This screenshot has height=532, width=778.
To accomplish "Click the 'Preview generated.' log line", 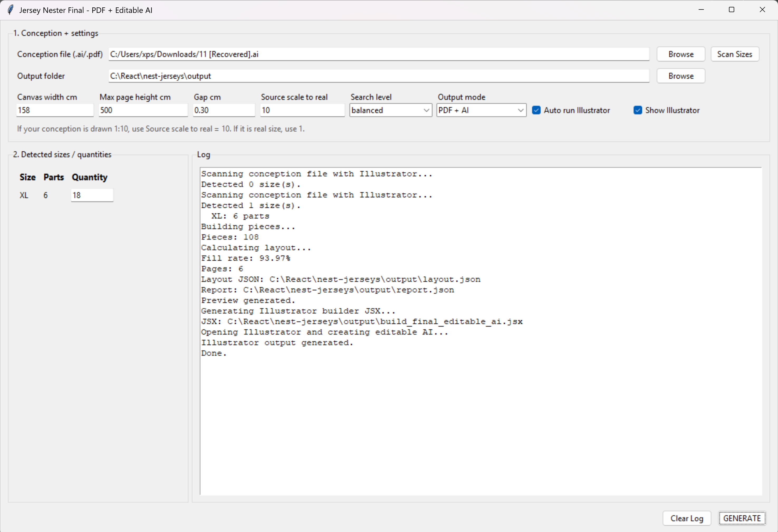I will 248,300.
